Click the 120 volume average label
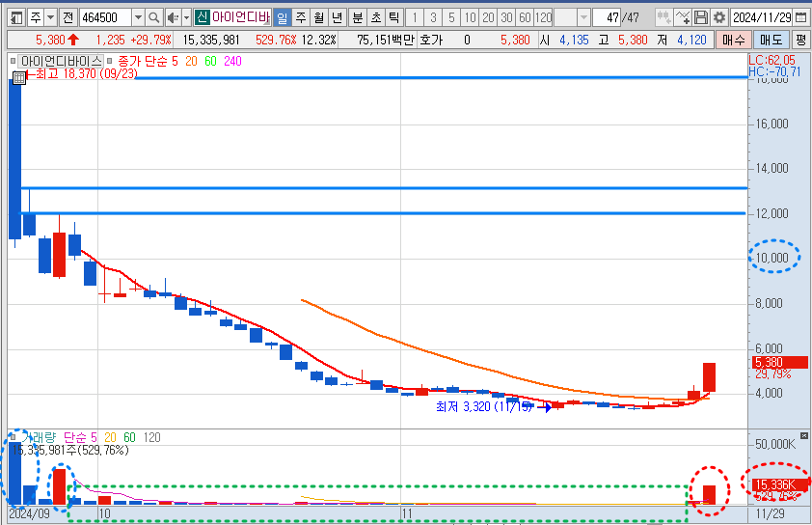The height and width of the screenshot is (525, 812). point(151,438)
